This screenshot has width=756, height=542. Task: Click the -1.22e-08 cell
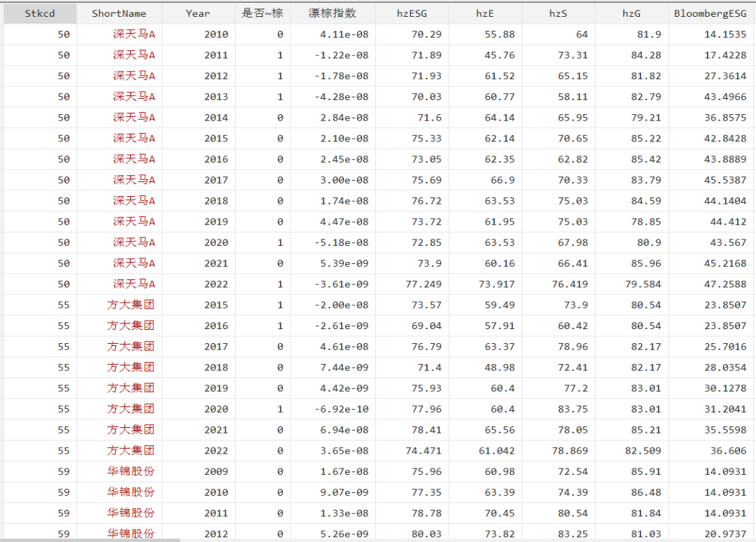(332, 55)
